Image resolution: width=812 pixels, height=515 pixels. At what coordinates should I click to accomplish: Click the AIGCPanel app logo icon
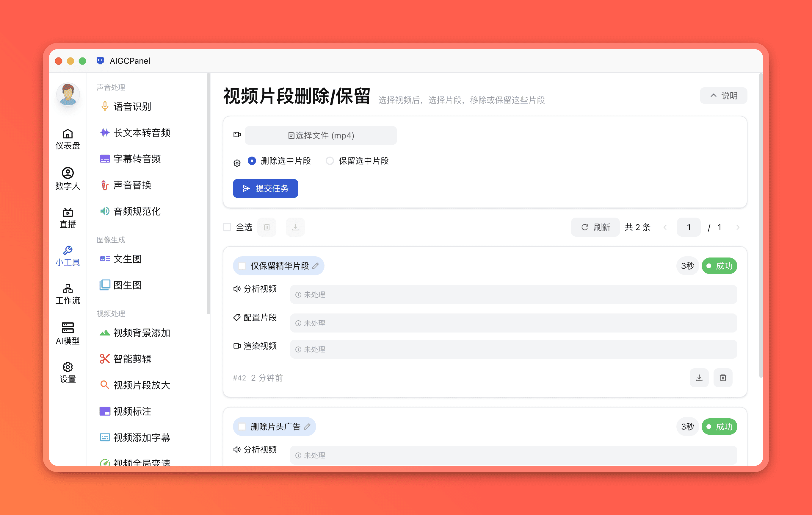(x=100, y=61)
